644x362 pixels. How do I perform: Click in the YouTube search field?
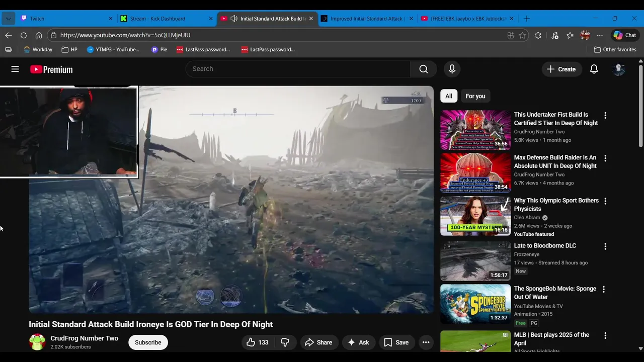(x=298, y=69)
